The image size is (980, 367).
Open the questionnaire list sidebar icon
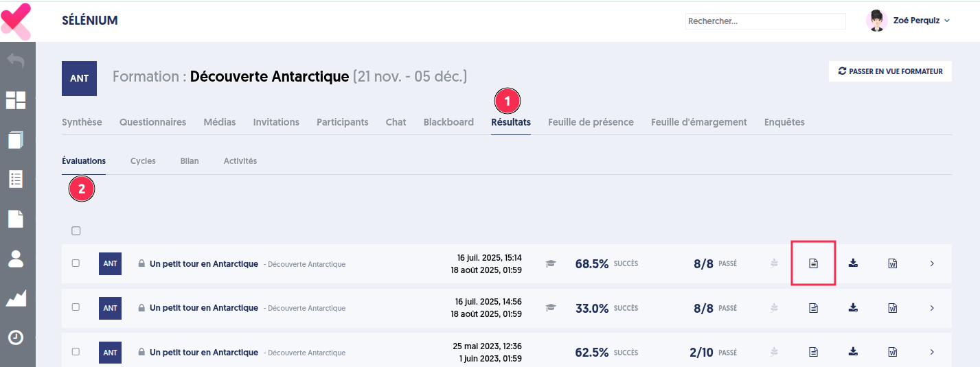coord(16,179)
